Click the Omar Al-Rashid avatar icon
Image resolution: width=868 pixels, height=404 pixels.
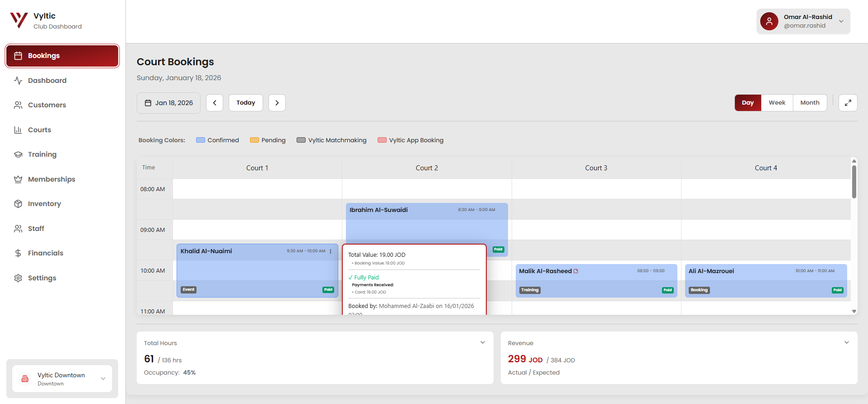pyautogui.click(x=769, y=21)
